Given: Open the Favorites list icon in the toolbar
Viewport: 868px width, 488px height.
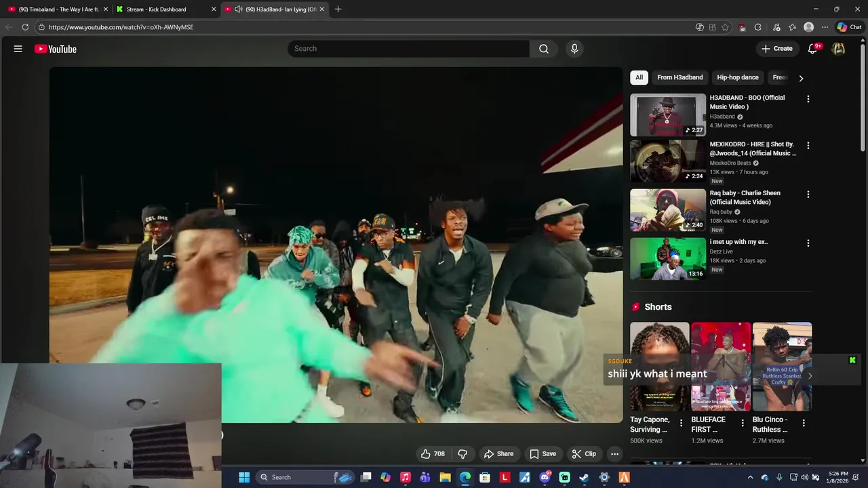Looking at the screenshot, I should pyautogui.click(x=792, y=27).
